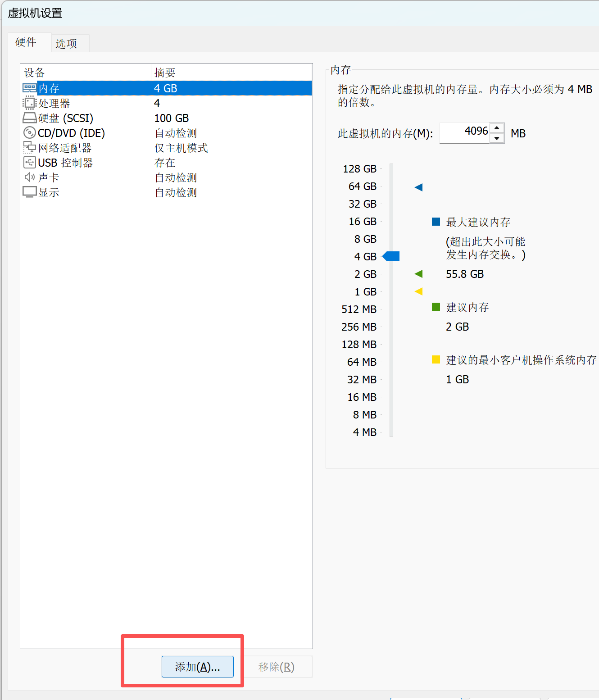
Task: Click the 256 MB scale label
Action: [x=359, y=327]
